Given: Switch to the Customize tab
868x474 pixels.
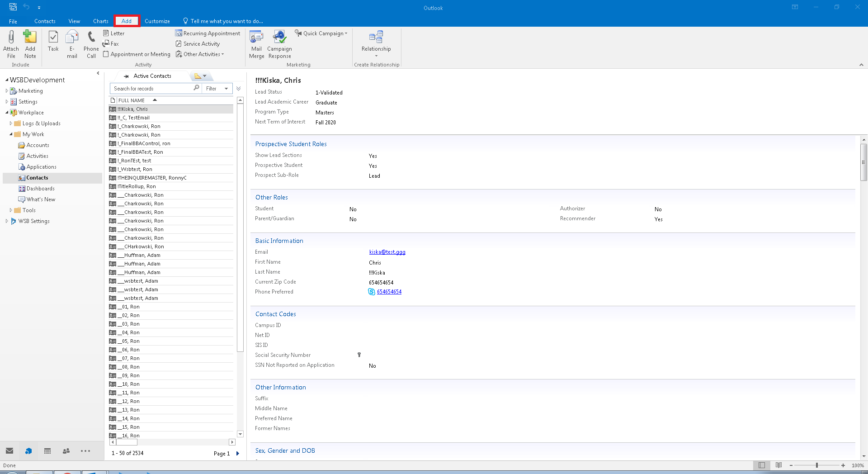Looking at the screenshot, I should click(157, 21).
